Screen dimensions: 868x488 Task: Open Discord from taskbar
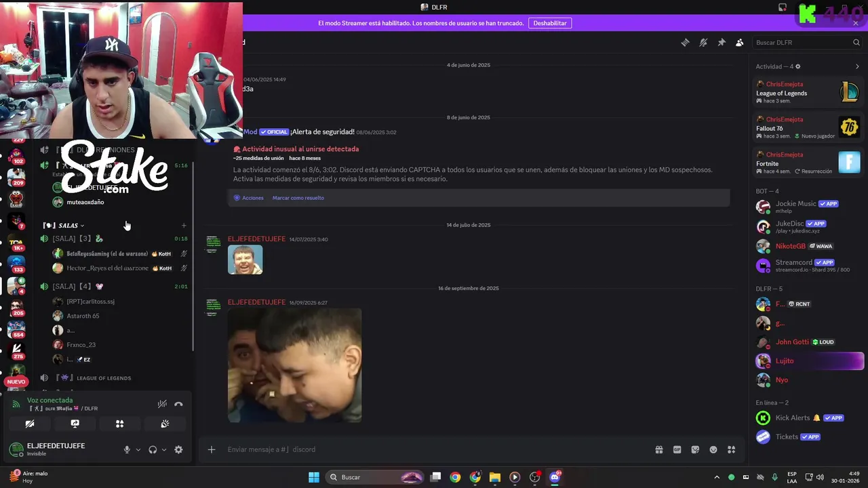click(555, 477)
